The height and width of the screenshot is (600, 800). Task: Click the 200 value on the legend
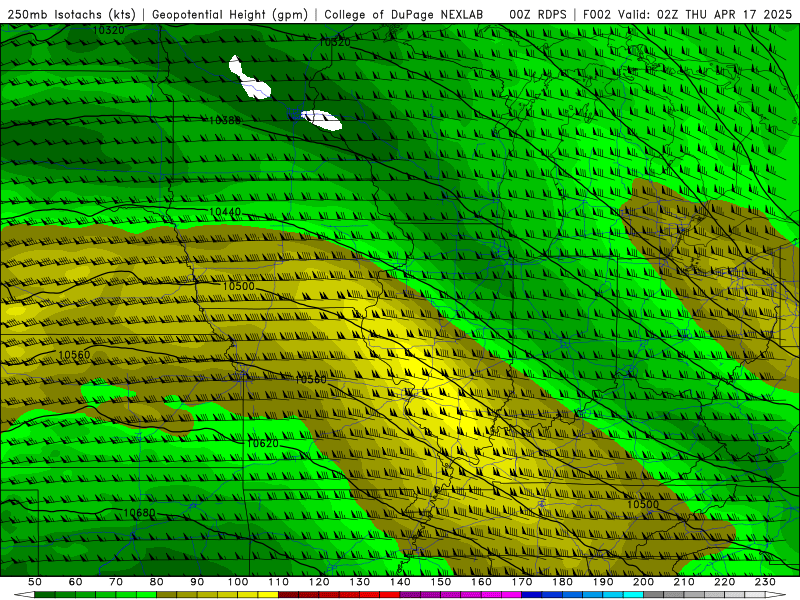(x=643, y=582)
